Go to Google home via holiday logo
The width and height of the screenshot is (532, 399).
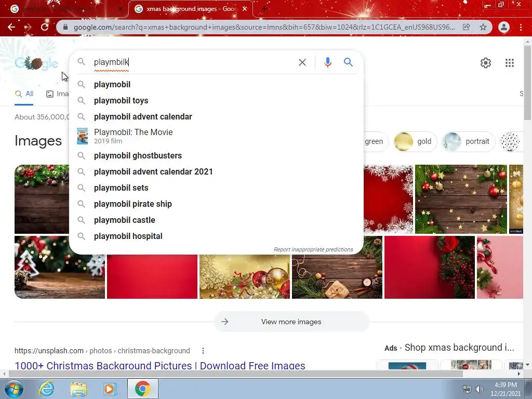[37, 63]
